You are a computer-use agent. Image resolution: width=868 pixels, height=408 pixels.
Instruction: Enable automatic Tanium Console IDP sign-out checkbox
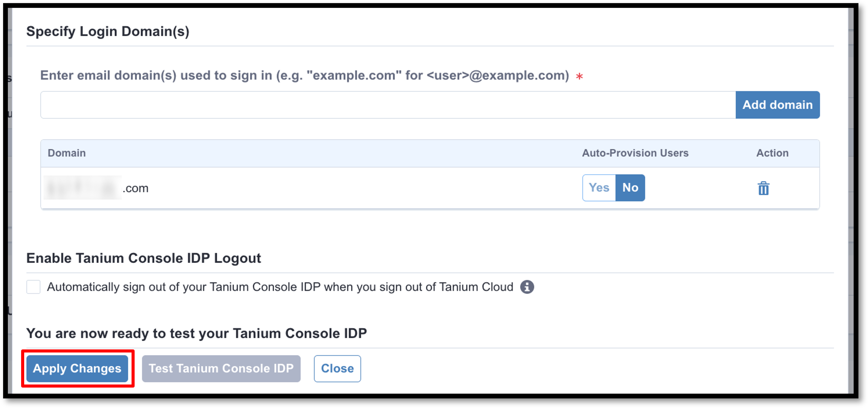pyautogui.click(x=33, y=287)
